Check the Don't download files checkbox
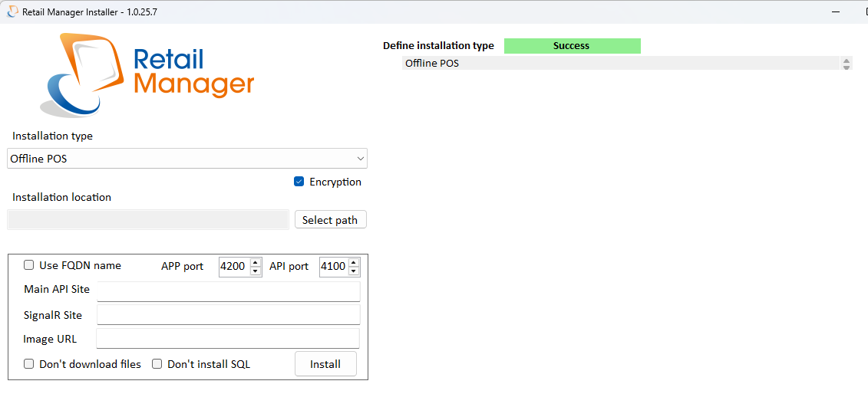Screen dimensions: 868x394 (x=28, y=364)
